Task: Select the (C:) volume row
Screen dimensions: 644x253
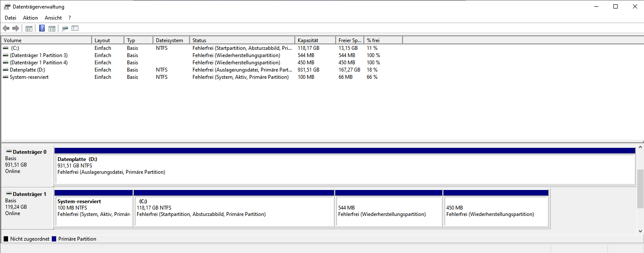Action: (x=202, y=48)
